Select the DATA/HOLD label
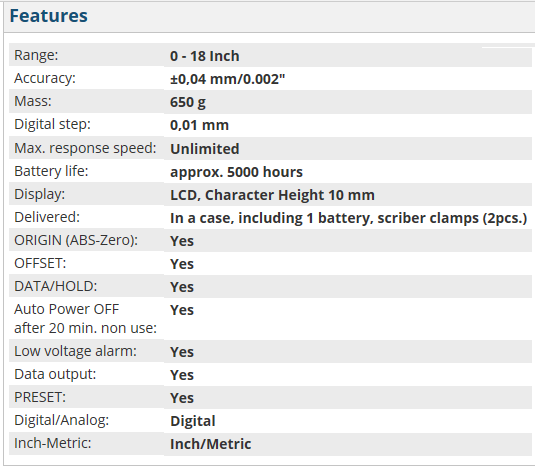Viewport: 535px width, 466px height. [x=56, y=286]
